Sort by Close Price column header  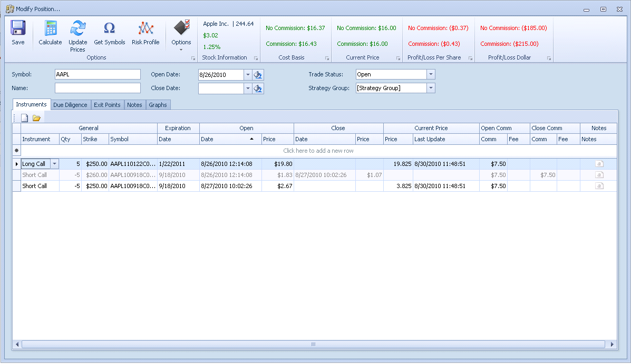click(370, 139)
